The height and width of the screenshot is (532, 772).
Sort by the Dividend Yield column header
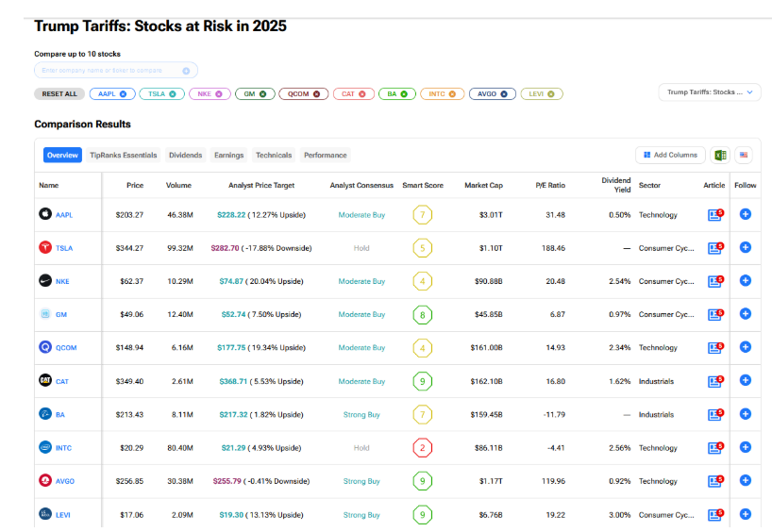(x=616, y=185)
